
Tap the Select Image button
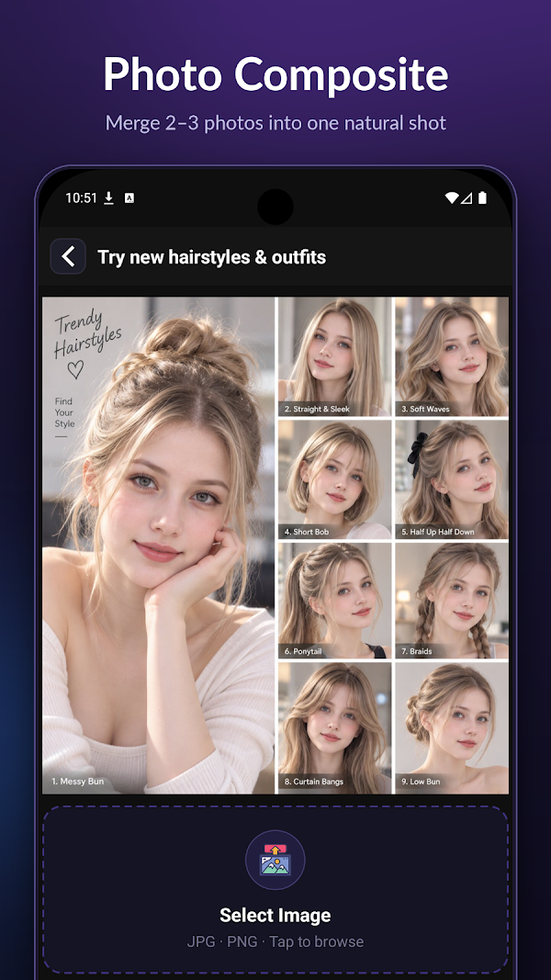click(x=275, y=889)
